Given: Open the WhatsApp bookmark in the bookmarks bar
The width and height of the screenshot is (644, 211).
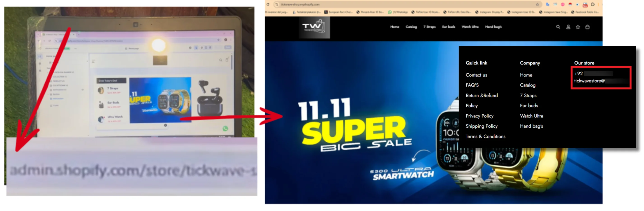Looking at the screenshot, I should [398, 12].
